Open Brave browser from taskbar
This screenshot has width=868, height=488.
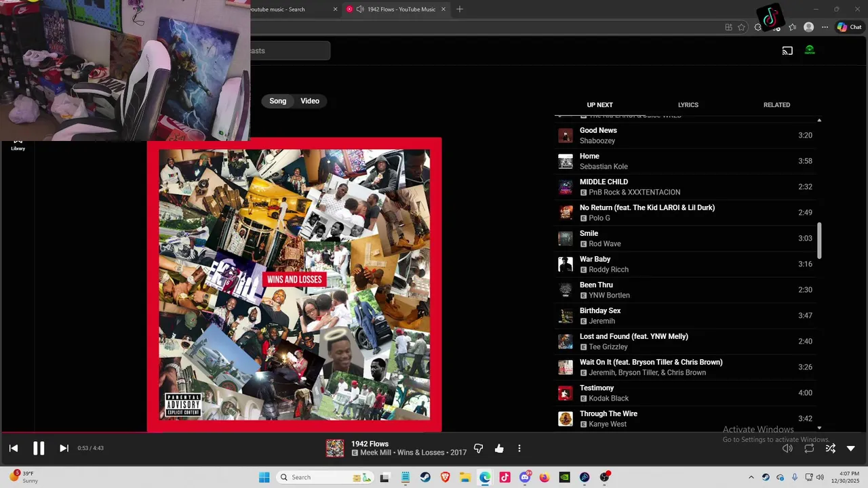point(446,477)
